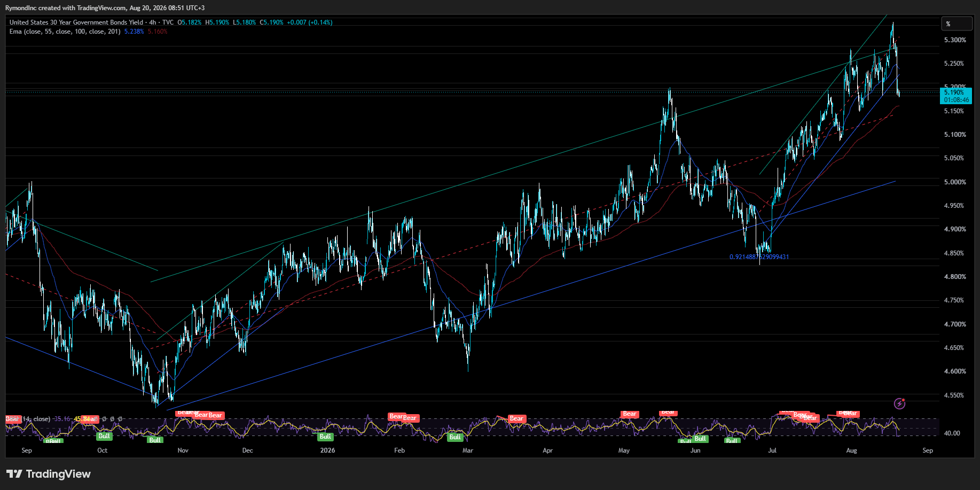
Task: Open the Ema (close, 55, close, 100, close, 201) legend
Action: point(65,32)
